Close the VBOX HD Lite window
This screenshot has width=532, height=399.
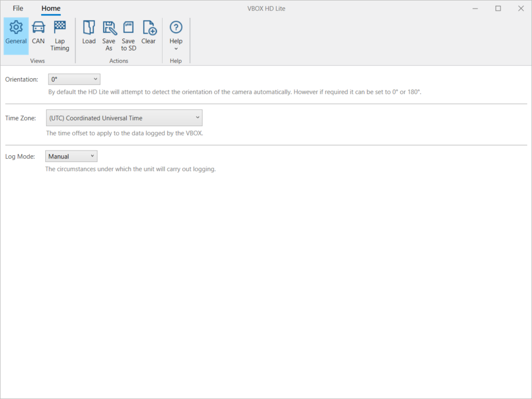coord(521,8)
